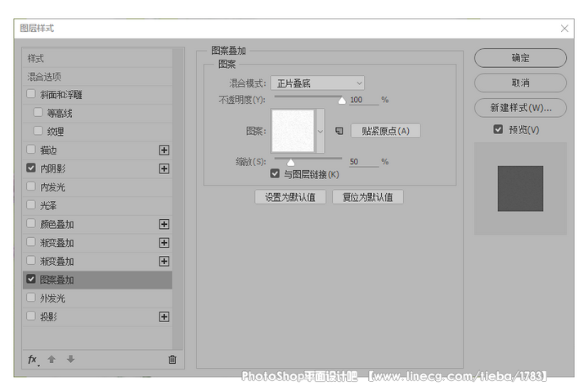Screen dimensions: 588x390
Task: Click create new preset from pattern icon
Action: click(x=339, y=131)
